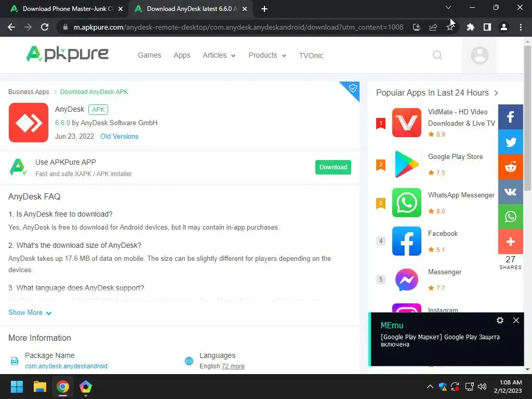Viewport: 532px width, 399px height.
Task: Expand FAQ with Show More
Action: point(30,312)
